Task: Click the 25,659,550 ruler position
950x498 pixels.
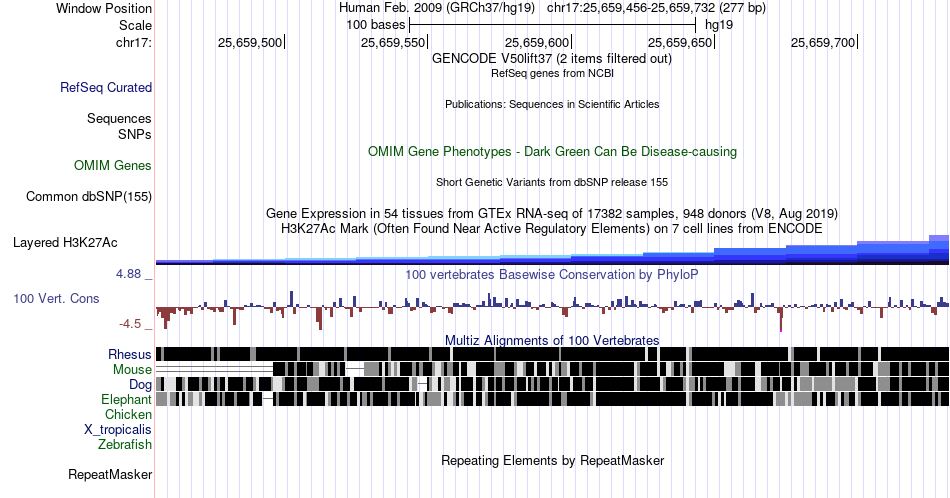Action: coord(393,42)
